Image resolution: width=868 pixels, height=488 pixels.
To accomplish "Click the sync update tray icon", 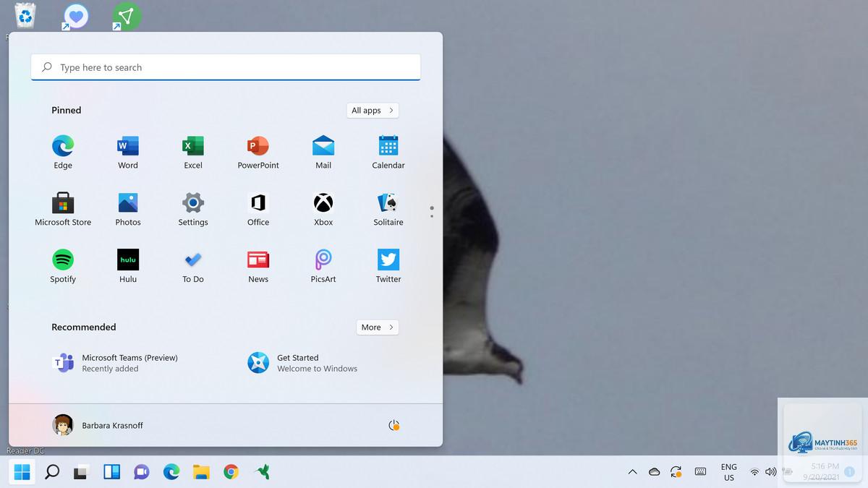I will pyautogui.click(x=676, y=472).
